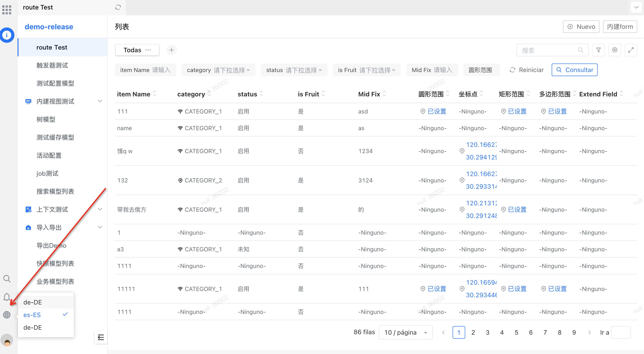Select first de-DE language option

click(46, 302)
